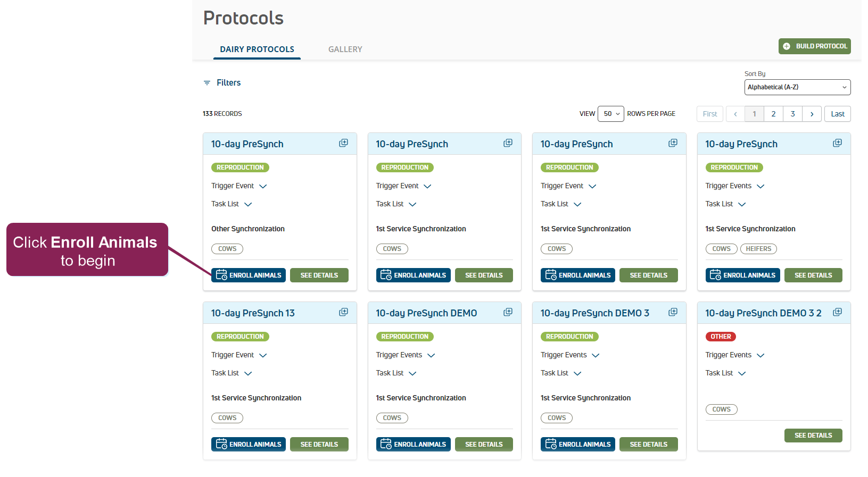The height and width of the screenshot is (477, 868).
Task: Go to next page using the right arrow
Action: [812, 114]
